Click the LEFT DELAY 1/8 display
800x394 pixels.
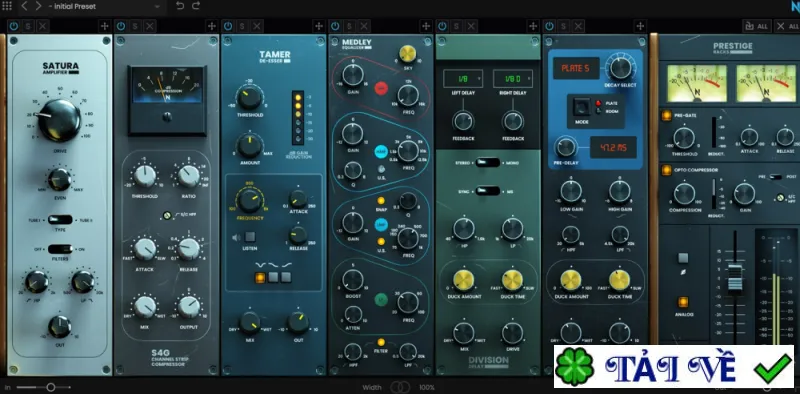[463, 79]
